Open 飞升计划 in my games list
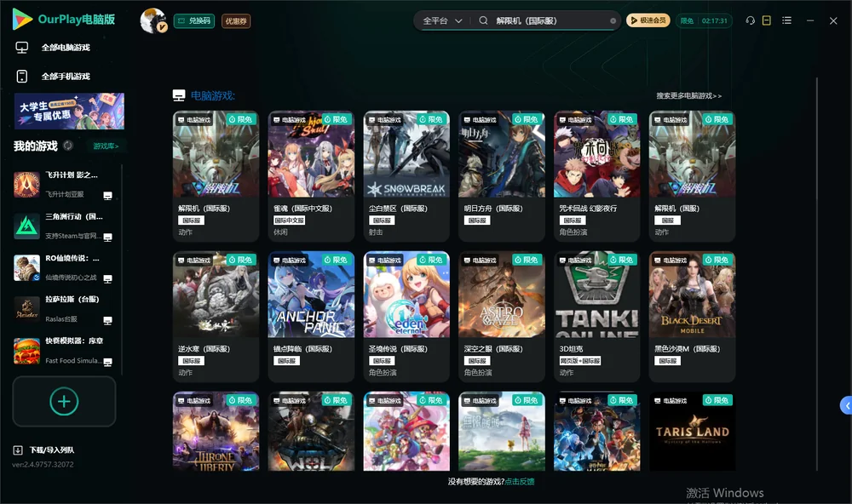 tap(64, 185)
